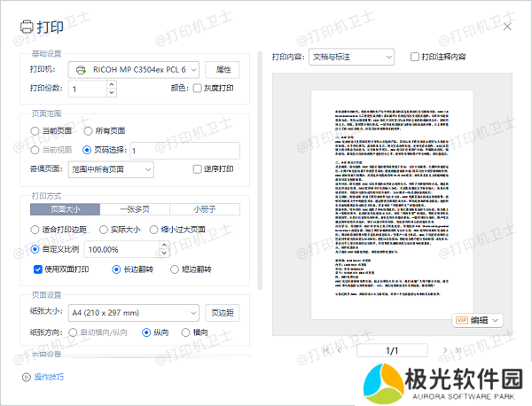Open the VIP 编辑 dropdown button

477,320
